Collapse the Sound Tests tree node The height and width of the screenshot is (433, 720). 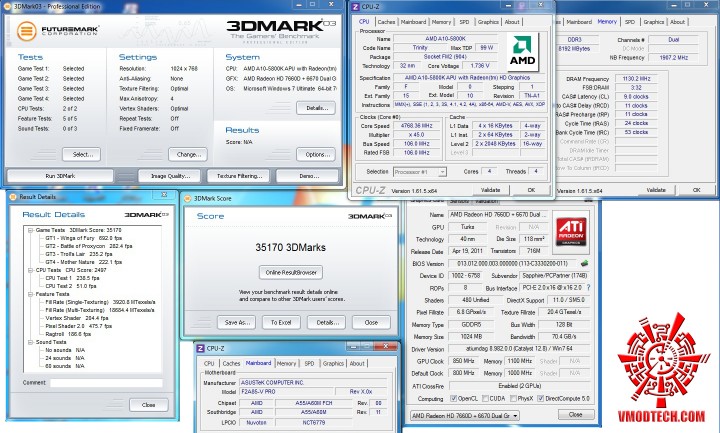(30, 342)
